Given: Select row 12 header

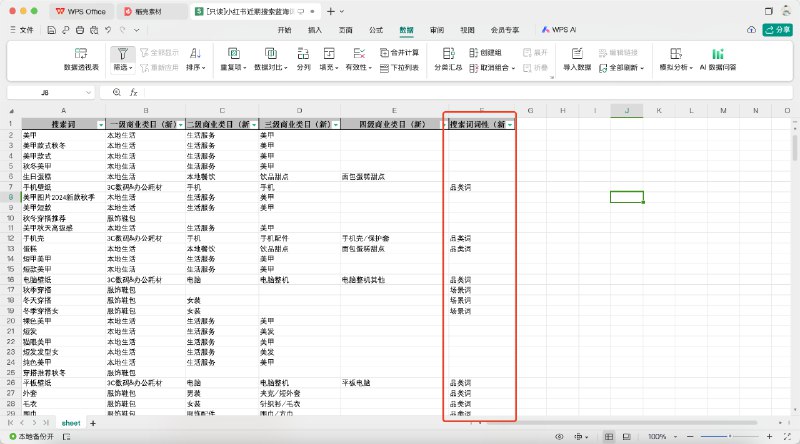Looking at the screenshot, I should tap(11, 238).
